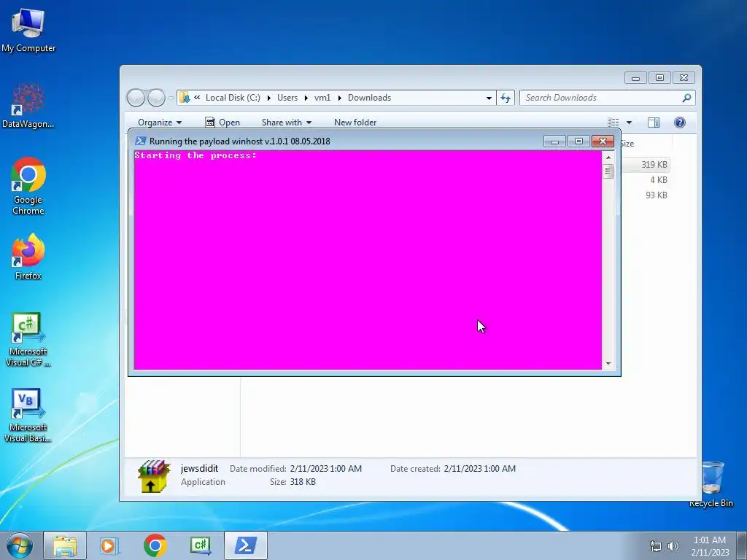Open Chrome from the taskbar
The height and width of the screenshot is (560, 747).
tap(155, 545)
